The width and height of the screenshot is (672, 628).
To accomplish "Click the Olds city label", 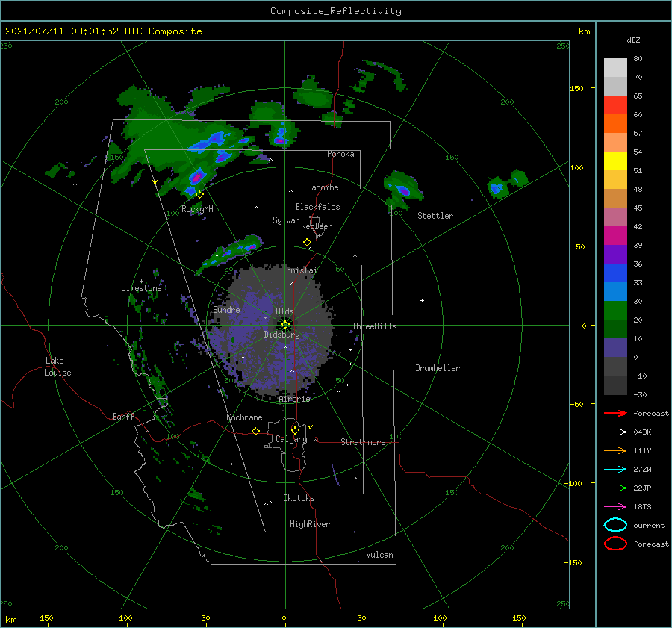I will [284, 311].
